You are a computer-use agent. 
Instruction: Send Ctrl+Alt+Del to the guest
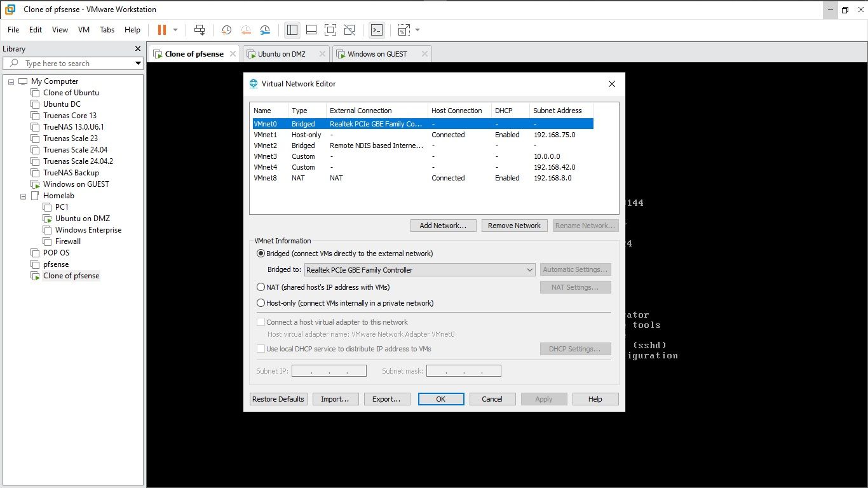pyautogui.click(x=200, y=30)
